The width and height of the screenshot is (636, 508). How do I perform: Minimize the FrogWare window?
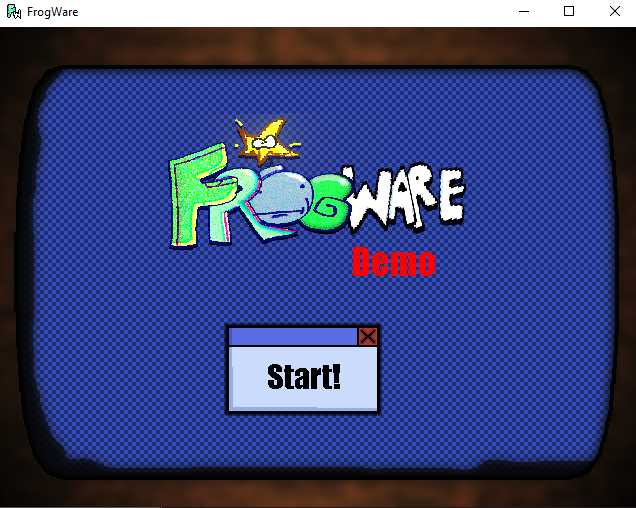(x=524, y=11)
